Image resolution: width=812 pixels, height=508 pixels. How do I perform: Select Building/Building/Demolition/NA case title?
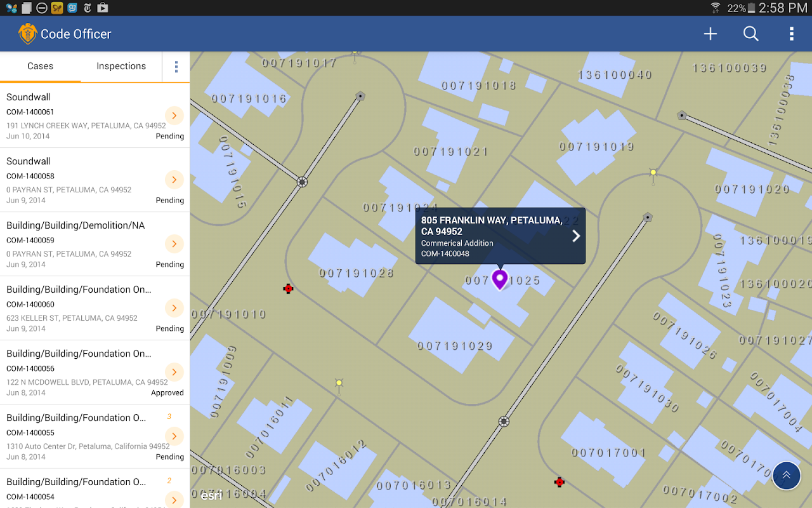pyautogui.click(x=75, y=225)
